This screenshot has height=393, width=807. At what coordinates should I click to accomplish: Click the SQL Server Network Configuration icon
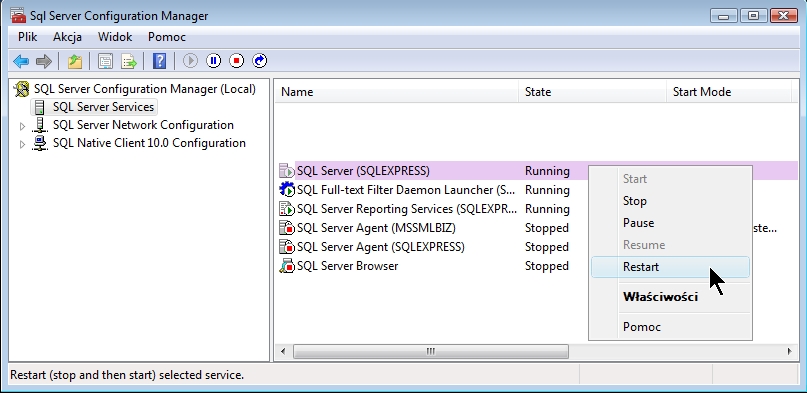(40, 125)
